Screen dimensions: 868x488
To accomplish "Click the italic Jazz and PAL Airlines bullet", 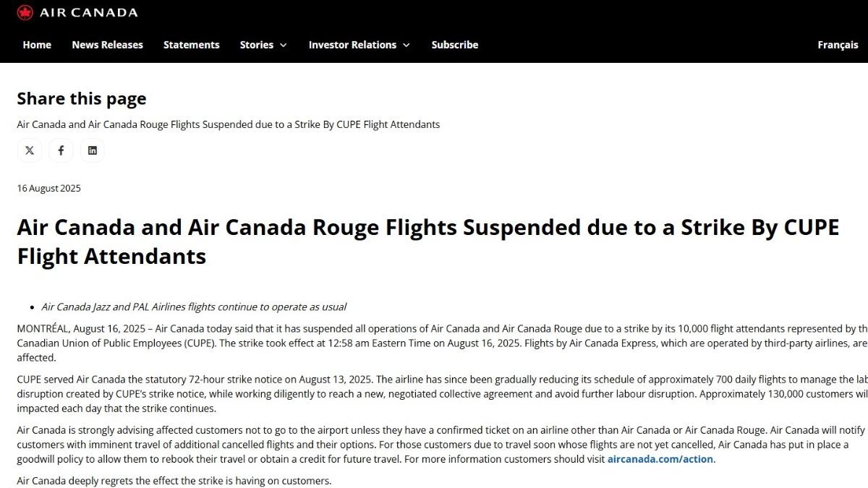I will (194, 307).
